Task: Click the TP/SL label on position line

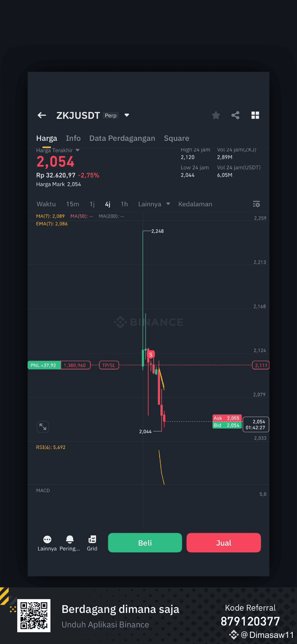Action: click(109, 365)
